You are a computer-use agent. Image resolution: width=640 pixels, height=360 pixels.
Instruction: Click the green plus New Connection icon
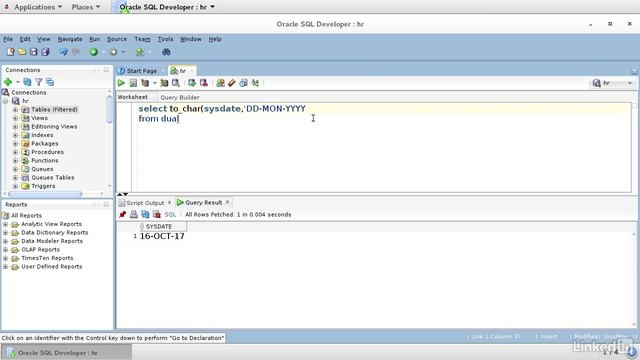pyautogui.click(x=8, y=82)
